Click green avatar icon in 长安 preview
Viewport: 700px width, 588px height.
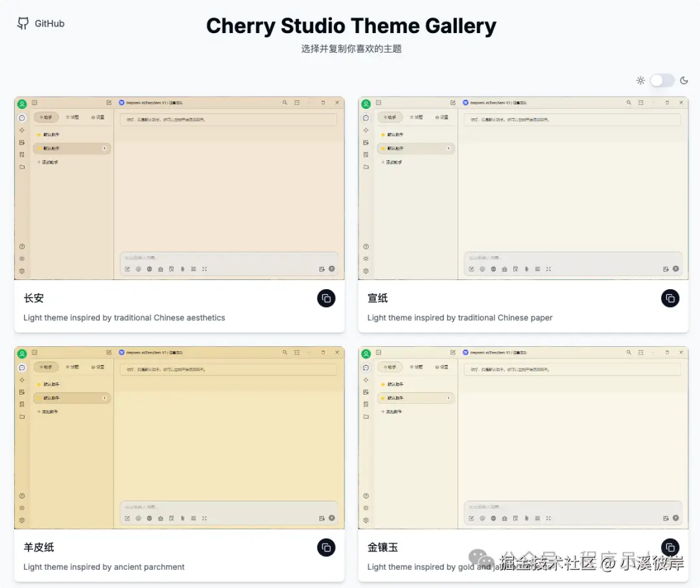(22, 104)
